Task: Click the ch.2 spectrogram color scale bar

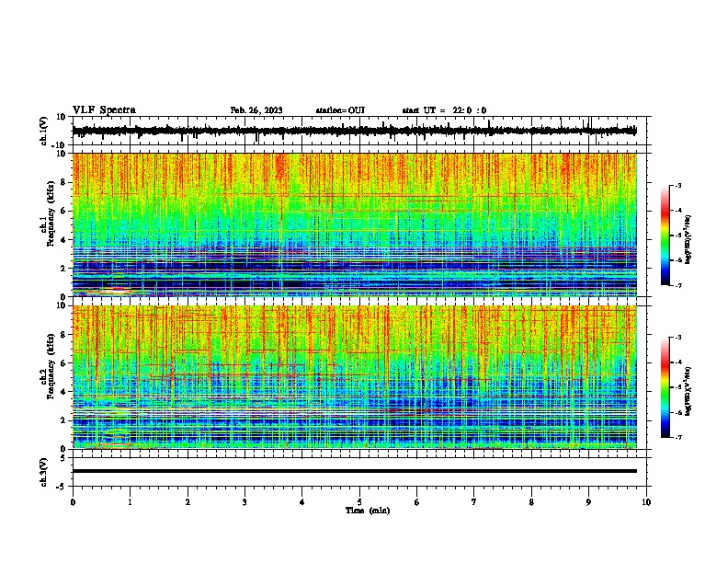Action: click(x=665, y=387)
